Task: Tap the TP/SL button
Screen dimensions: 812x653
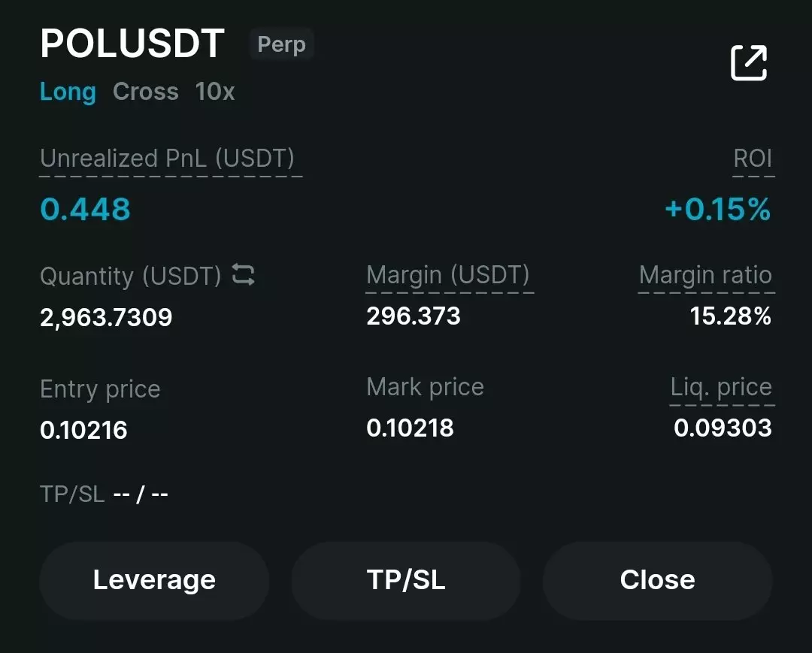Action: tap(406, 580)
